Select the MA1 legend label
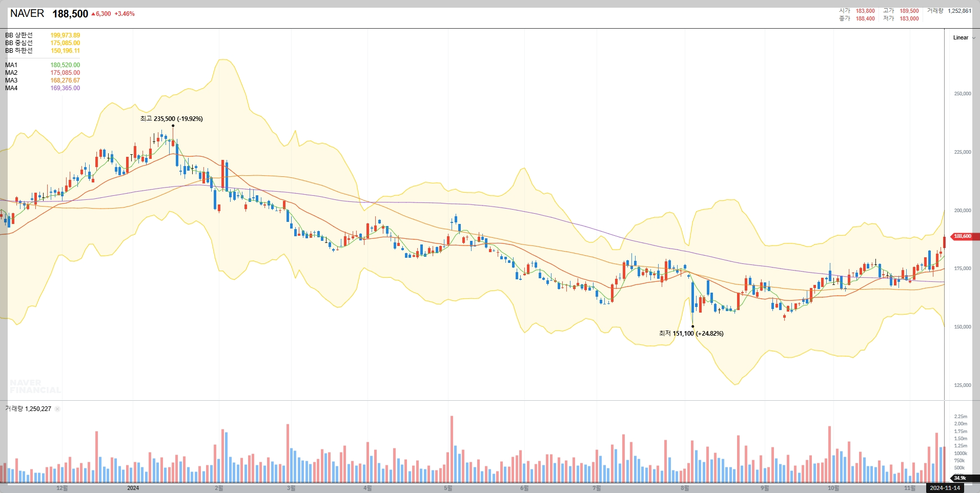The height and width of the screenshot is (493, 980). point(11,65)
